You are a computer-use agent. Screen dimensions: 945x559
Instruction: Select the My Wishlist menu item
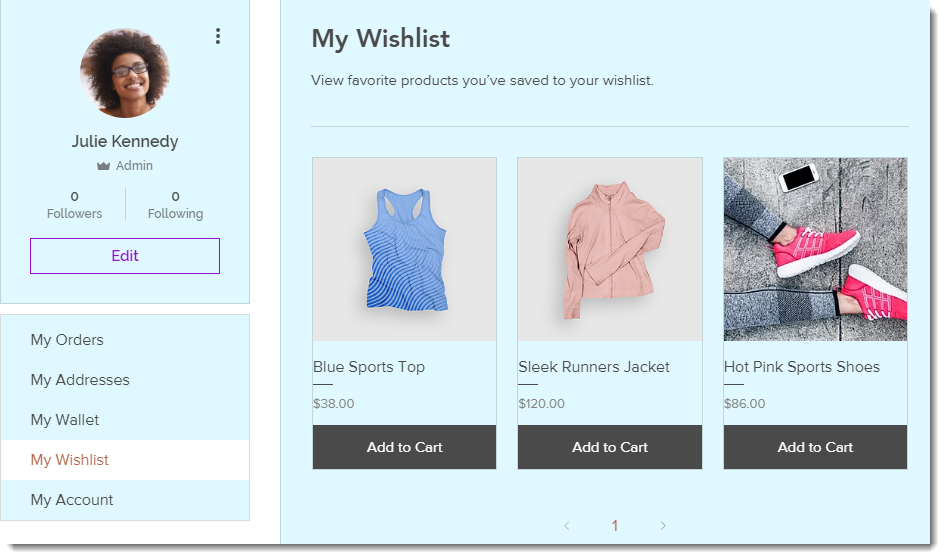click(125, 460)
